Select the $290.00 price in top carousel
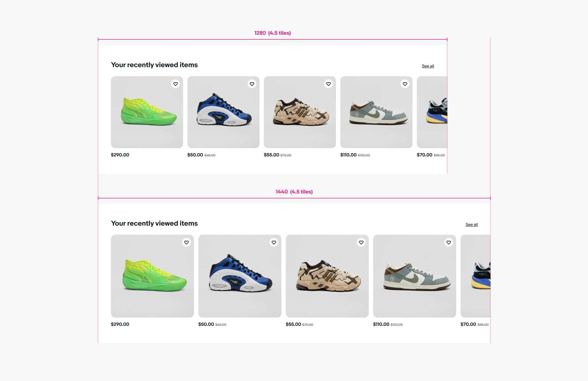Viewport: 588px width, 381px height. click(120, 155)
